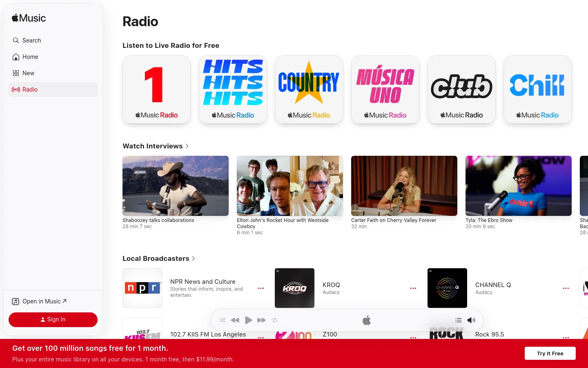Expand the Watch Interviews section

(x=156, y=146)
